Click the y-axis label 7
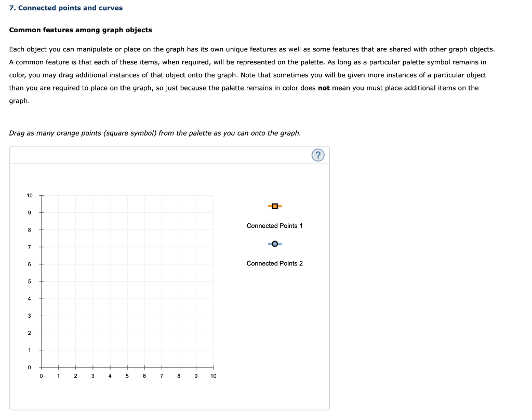This screenshot has height=420, width=532. click(x=29, y=247)
